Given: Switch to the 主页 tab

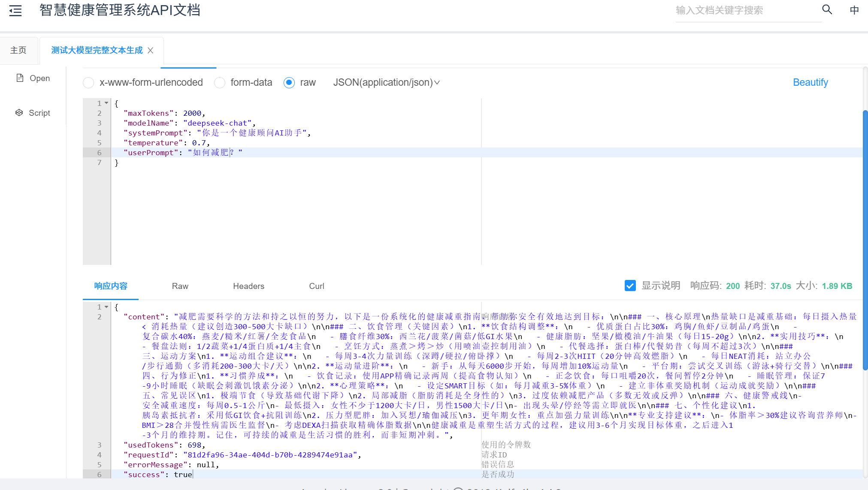Looking at the screenshot, I should tap(18, 51).
